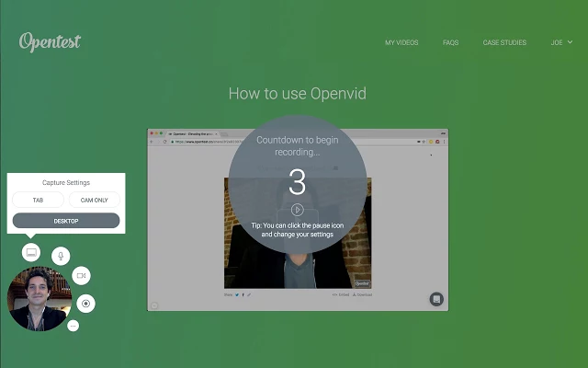The height and width of the screenshot is (368, 588).
Task: Click the Opentest logo
Action: click(50, 41)
